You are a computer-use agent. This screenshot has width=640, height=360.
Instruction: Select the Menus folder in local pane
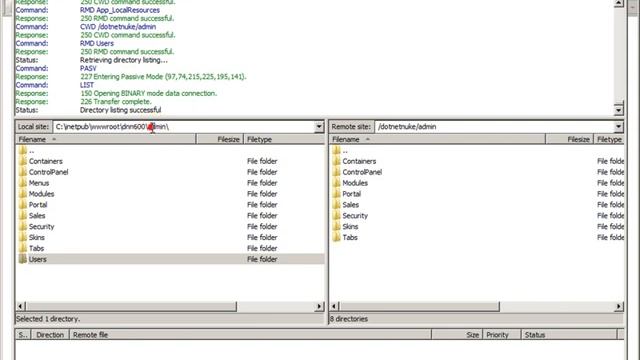[x=39, y=183]
